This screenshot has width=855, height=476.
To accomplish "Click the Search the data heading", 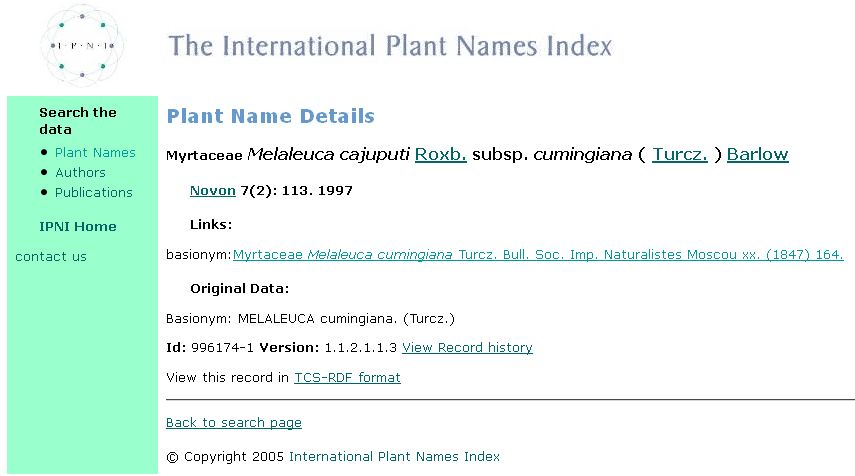I will (78, 121).
